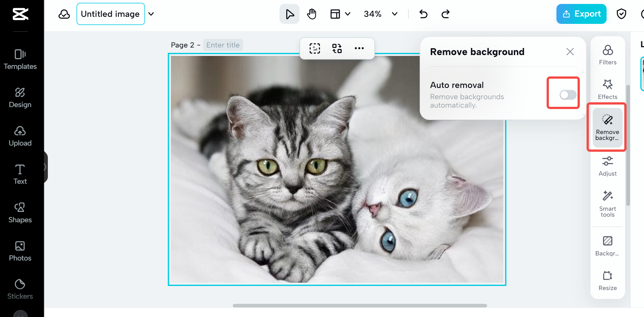Select the Remove background tool
Viewport: 644px width, 317px height.
(607, 127)
